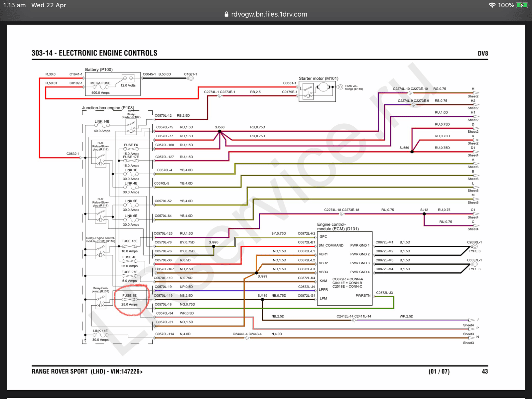Tap the FUSE 13E label
Screen dimensions: 532x399
[129, 241]
